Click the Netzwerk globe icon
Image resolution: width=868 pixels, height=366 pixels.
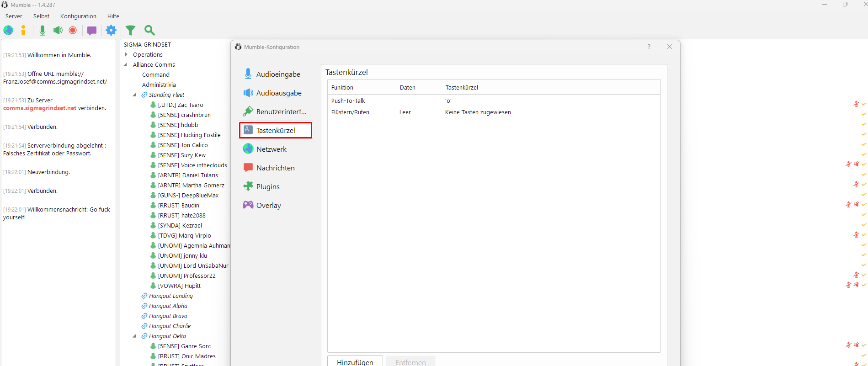248,149
